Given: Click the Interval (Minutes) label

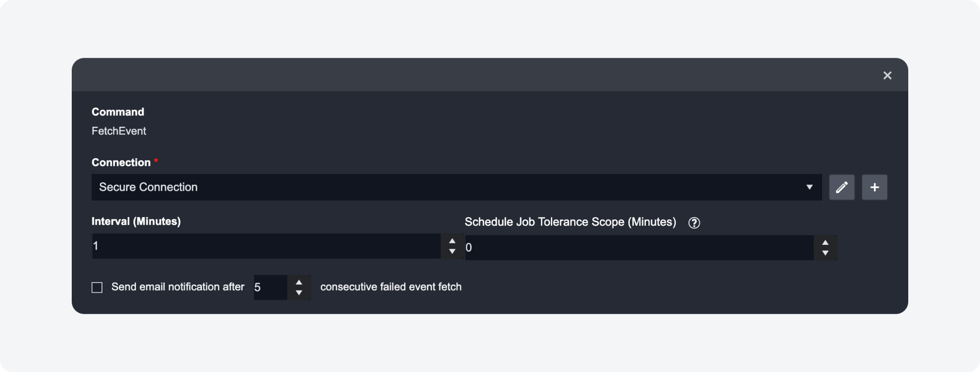Looking at the screenshot, I should [136, 221].
